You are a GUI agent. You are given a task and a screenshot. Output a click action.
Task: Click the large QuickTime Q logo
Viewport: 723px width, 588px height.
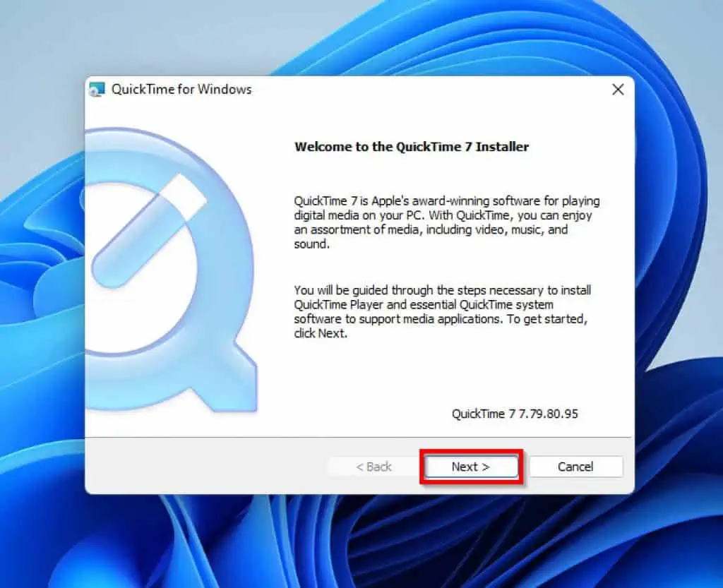[x=171, y=270]
